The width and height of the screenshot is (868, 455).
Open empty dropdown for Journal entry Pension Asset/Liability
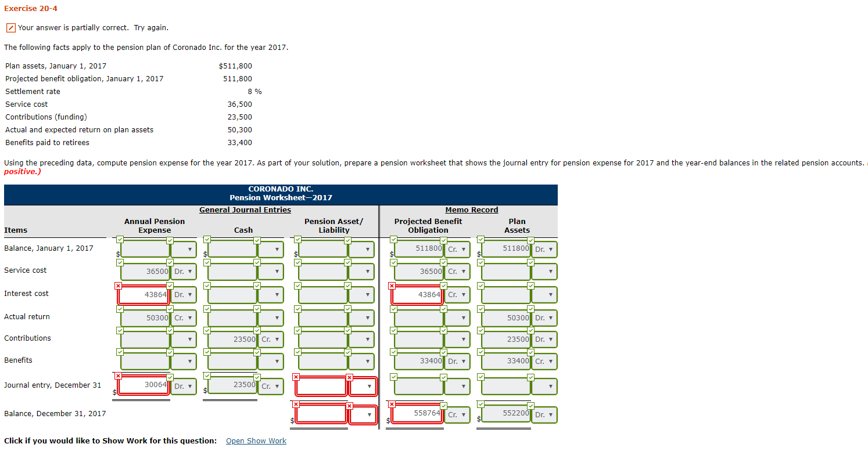363,386
